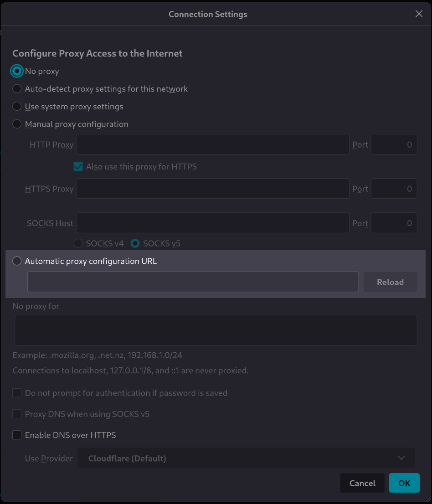Cancel the Connection Settings dialog
Viewport: 432px width, 504px height.
point(362,483)
